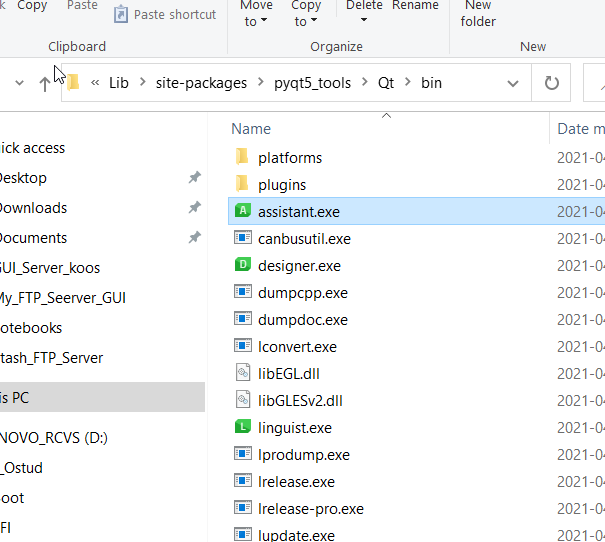Open Stash_FTP_Server folder in sidebar

51,358
